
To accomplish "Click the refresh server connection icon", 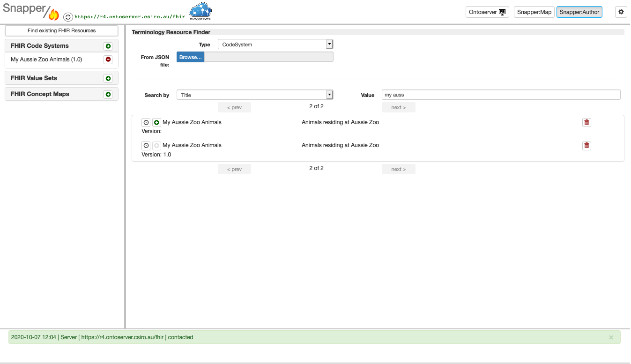I will click(x=68, y=17).
